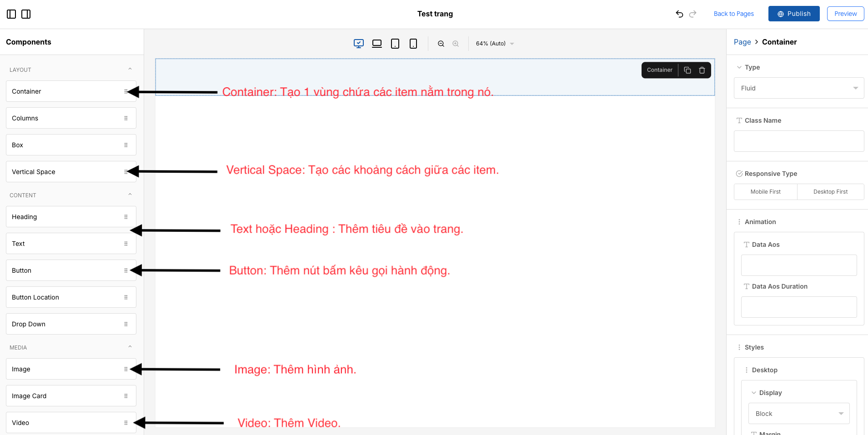Viewport: 868px width, 435px height.
Task: Switch to mobile phone preview
Action: [413, 44]
